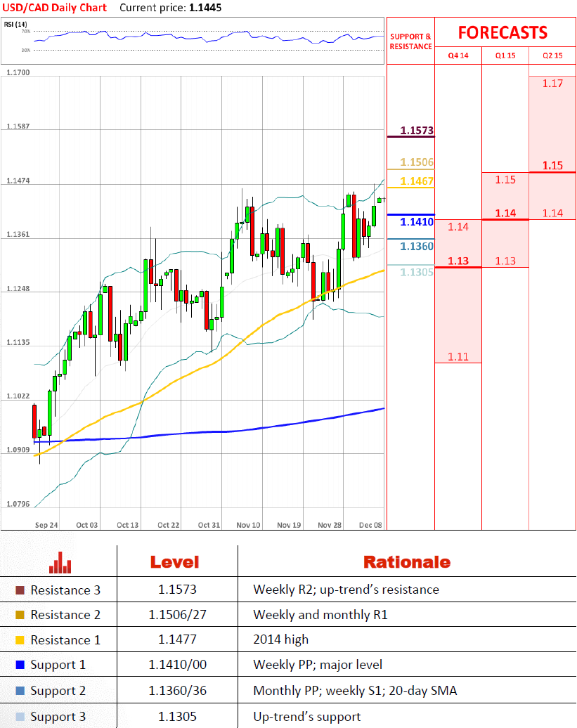Click the 1.1410 support level marker
The image size is (577, 728).
pos(417,222)
